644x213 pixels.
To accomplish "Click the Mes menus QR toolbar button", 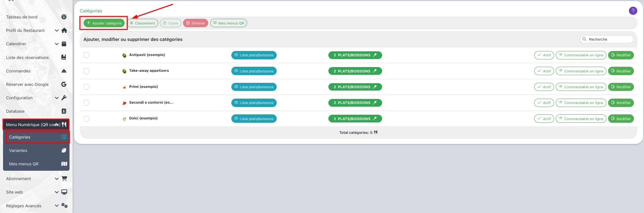I will (x=229, y=23).
